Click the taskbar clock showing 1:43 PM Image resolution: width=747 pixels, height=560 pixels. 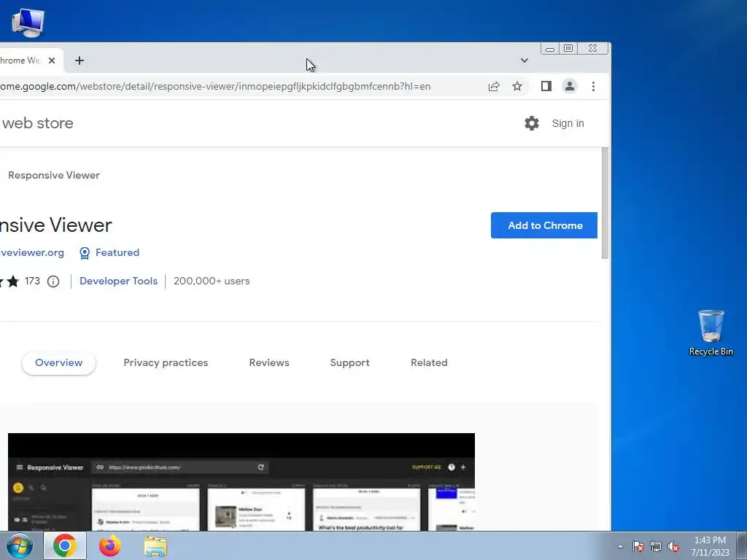pos(711,546)
